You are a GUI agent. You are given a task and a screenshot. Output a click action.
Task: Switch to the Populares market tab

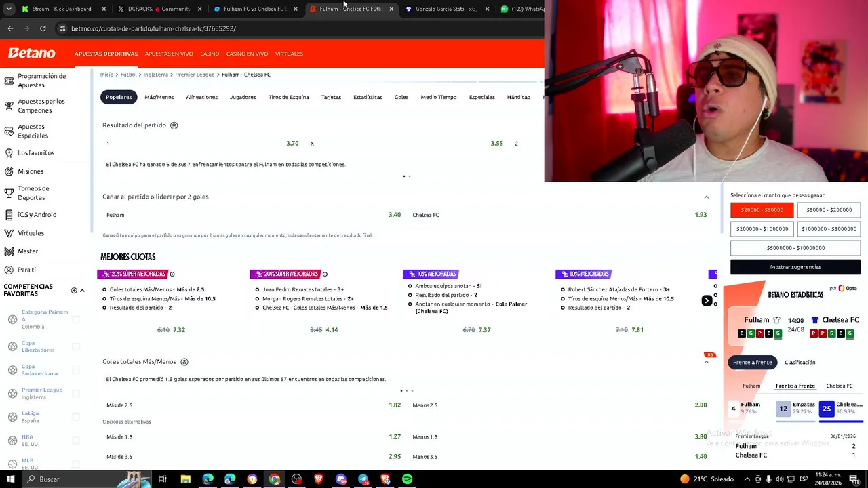tap(119, 97)
